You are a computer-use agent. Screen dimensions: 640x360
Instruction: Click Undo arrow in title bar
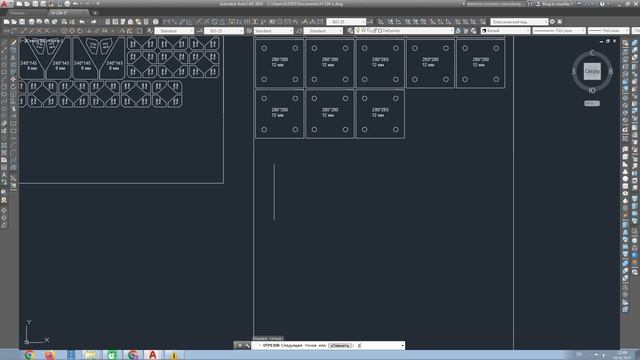[x=76, y=4]
